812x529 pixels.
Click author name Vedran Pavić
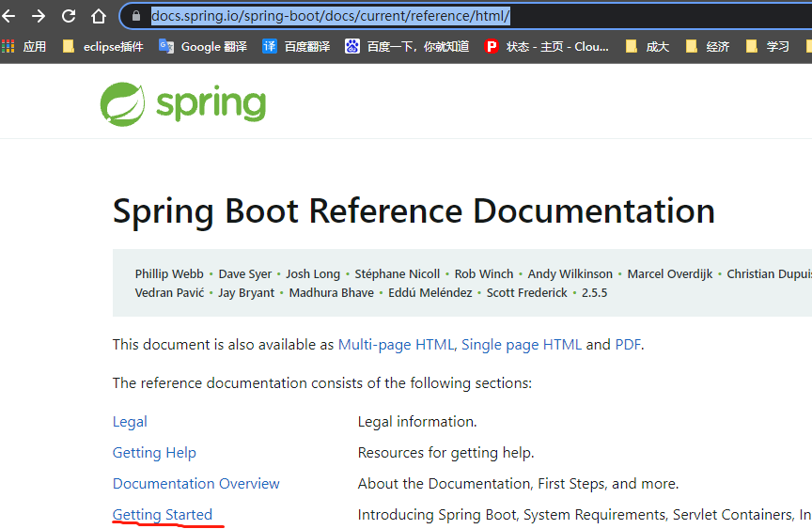coord(170,293)
